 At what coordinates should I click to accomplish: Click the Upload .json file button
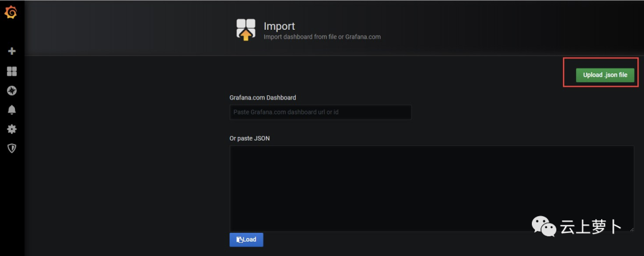coord(605,75)
